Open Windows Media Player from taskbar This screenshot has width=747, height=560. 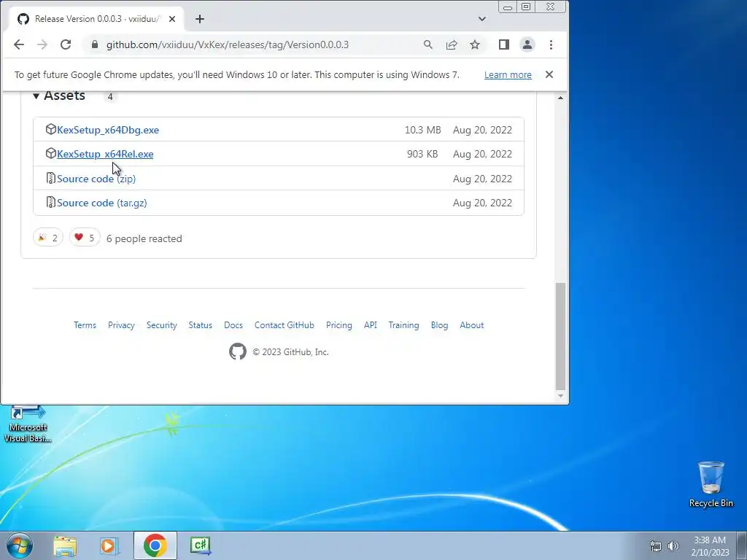point(109,546)
